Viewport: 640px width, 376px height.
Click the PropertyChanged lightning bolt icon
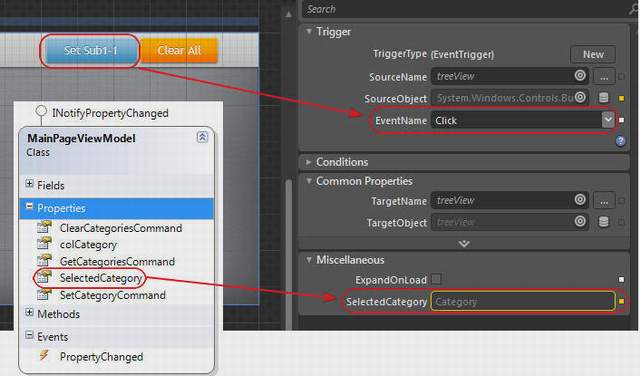(44, 355)
